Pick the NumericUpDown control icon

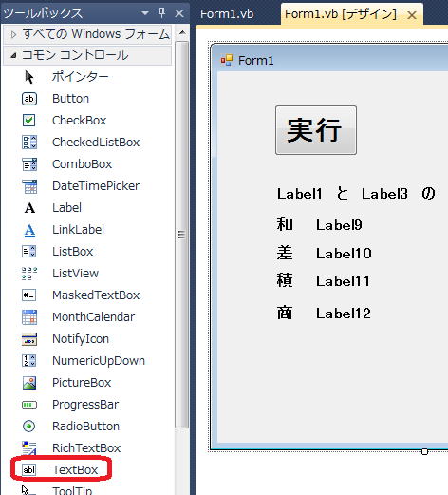coord(29,361)
